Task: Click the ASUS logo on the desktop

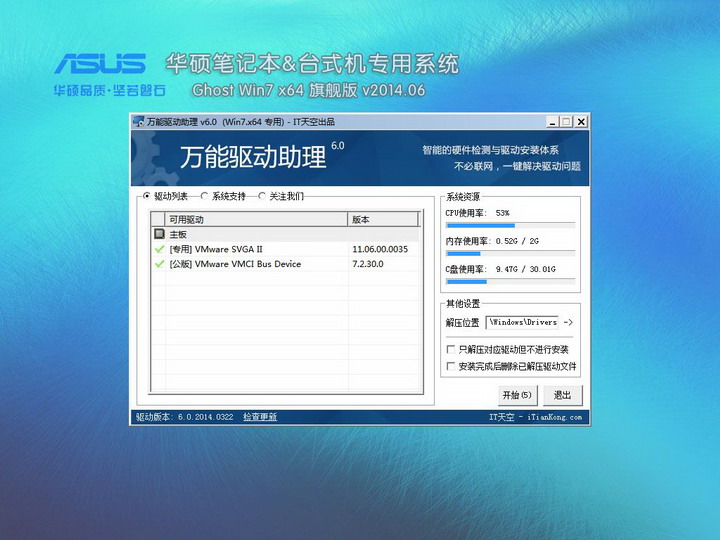Action: 100,65
